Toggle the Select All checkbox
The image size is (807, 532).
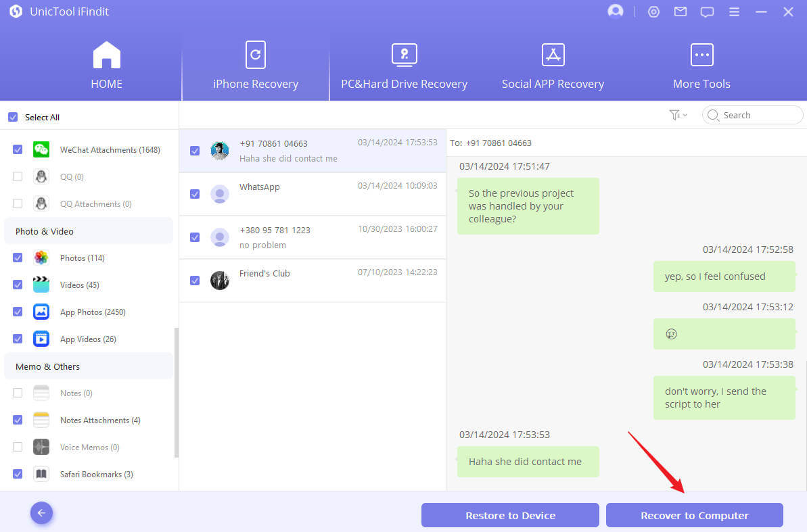coord(13,117)
